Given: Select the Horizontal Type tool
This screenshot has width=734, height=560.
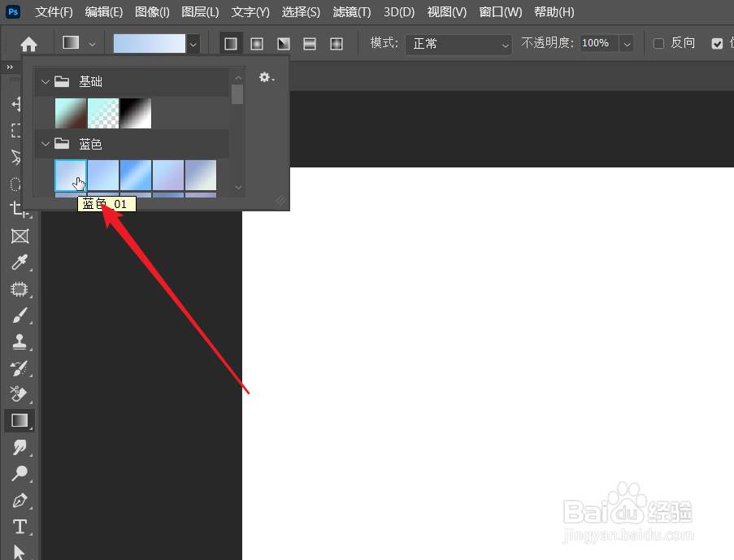Looking at the screenshot, I should [20, 527].
